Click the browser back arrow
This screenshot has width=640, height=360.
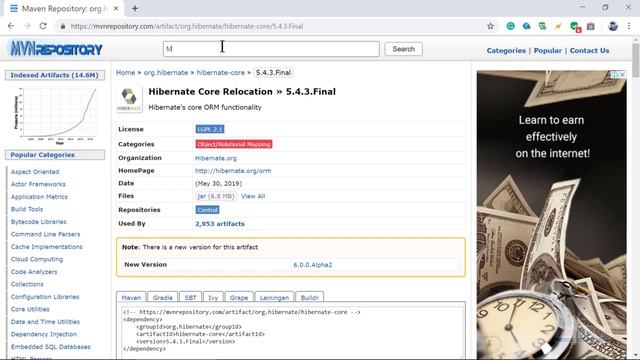click(x=11, y=26)
